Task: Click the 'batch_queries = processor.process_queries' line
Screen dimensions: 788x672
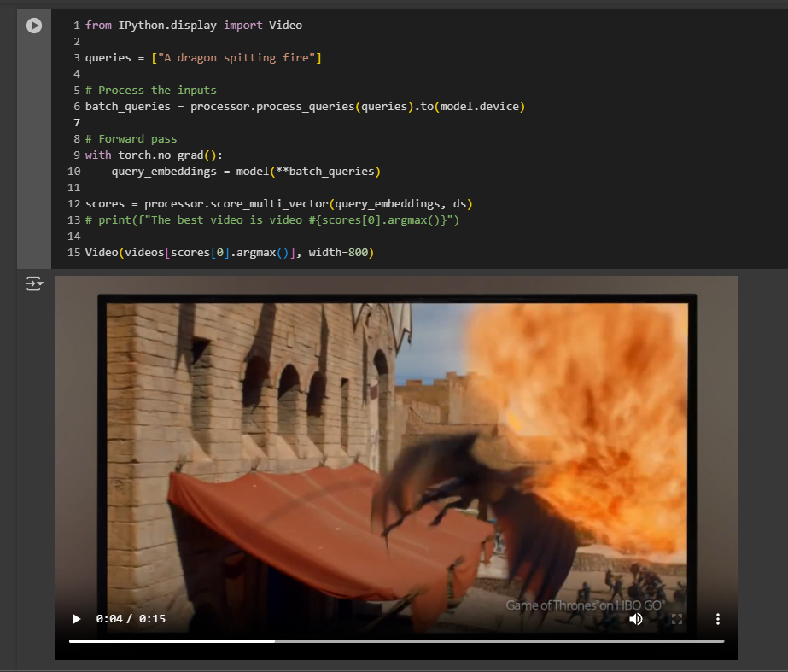Action: click(x=305, y=107)
